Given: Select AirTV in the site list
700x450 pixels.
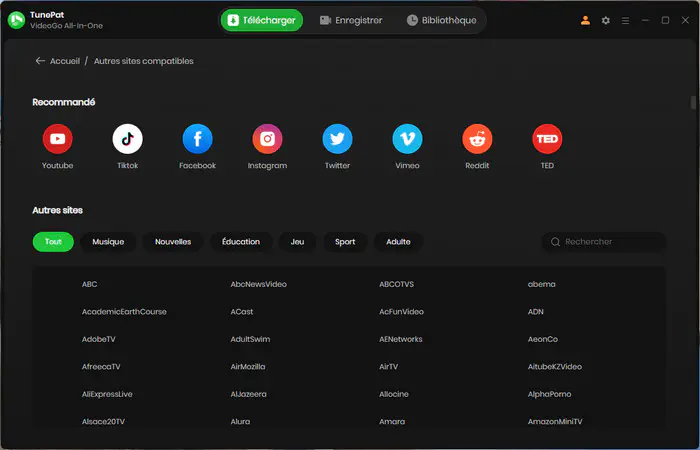Looking at the screenshot, I should pos(388,367).
